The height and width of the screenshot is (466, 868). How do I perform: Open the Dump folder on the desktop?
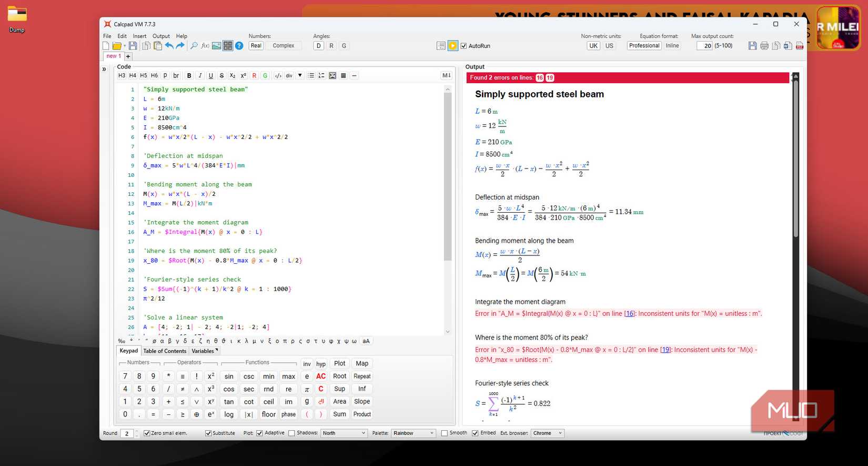[17, 19]
